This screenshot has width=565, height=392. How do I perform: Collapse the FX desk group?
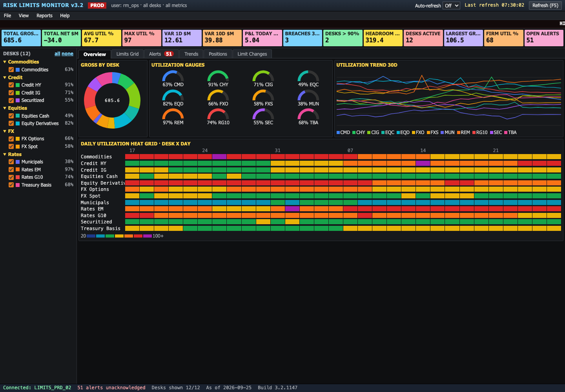tap(9, 131)
